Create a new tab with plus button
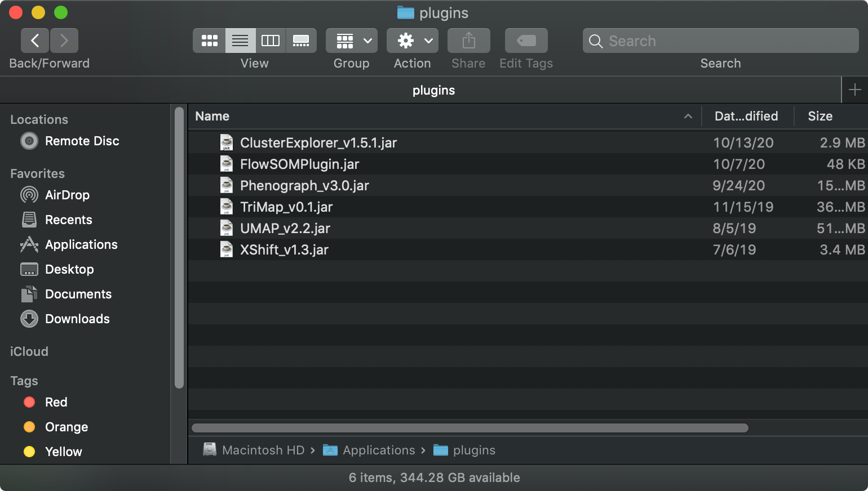The width and height of the screenshot is (868, 491). (854, 90)
